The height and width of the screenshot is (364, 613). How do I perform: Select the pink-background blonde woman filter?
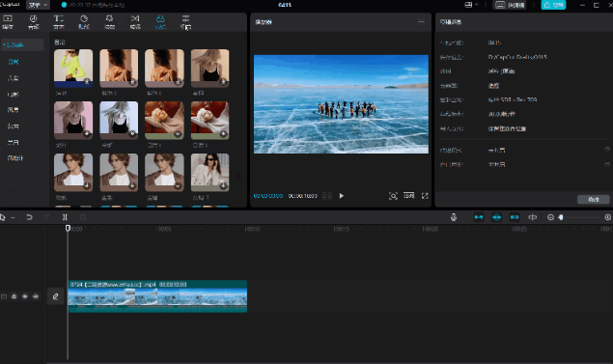(x=73, y=120)
